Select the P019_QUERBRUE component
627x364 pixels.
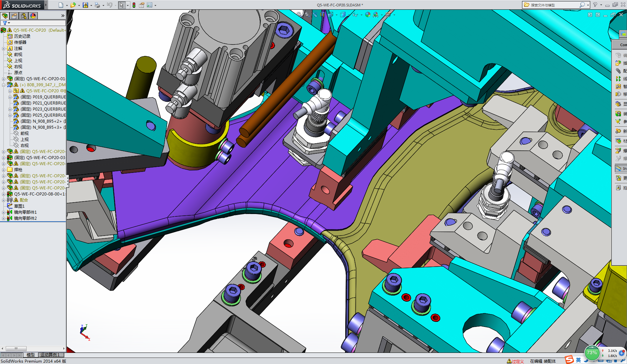point(43,97)
